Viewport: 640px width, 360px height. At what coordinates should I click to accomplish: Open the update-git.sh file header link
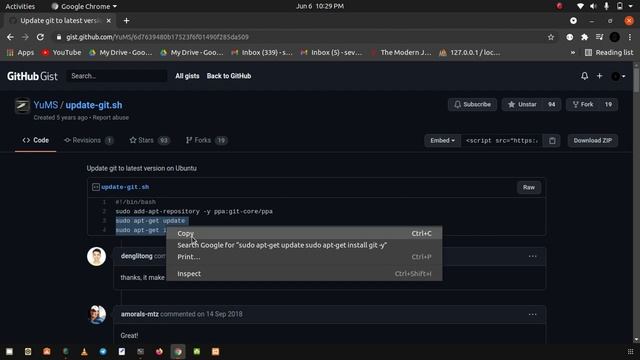tap(125, 187)
